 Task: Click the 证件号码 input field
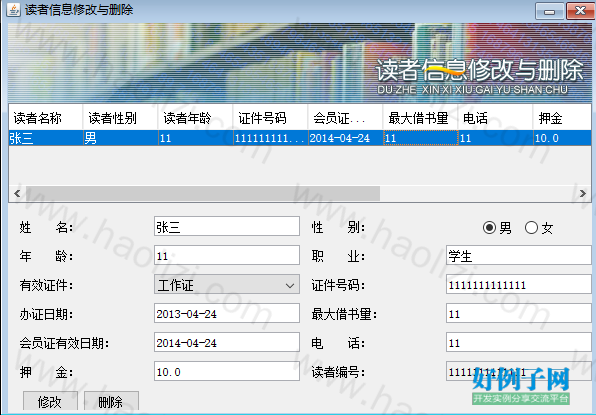point(518,285)
